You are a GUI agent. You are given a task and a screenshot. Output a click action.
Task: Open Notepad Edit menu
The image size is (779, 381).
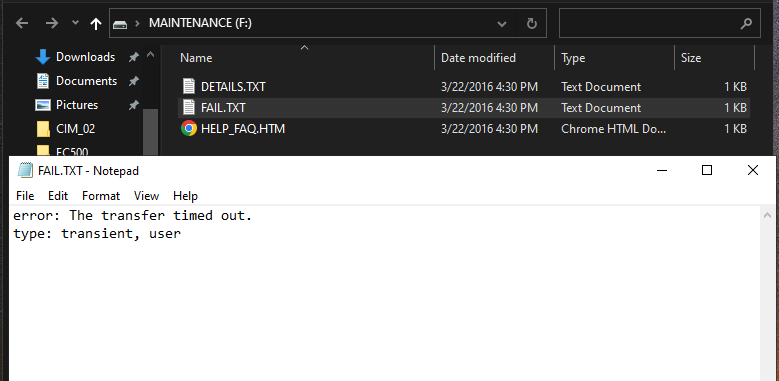coord(58,196)
